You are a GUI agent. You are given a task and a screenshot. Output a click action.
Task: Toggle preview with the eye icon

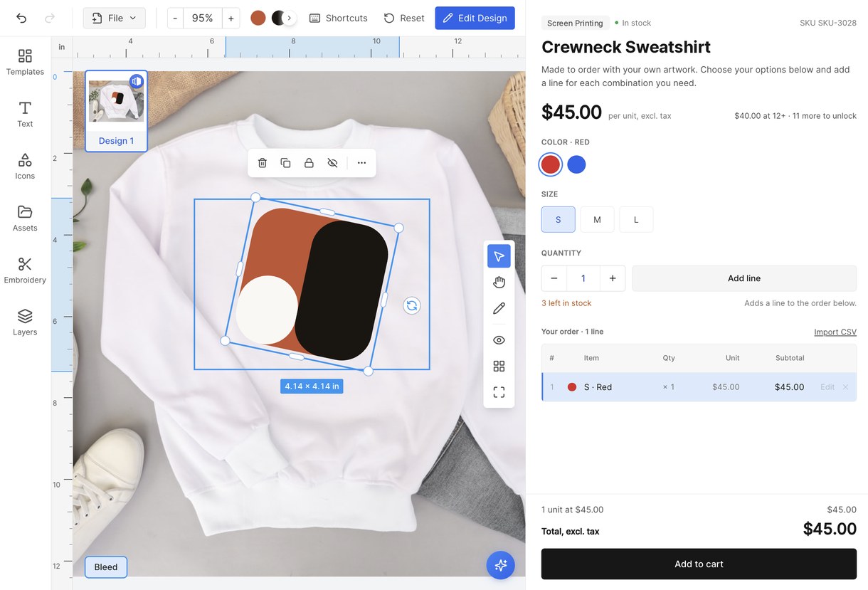[499, 340]
